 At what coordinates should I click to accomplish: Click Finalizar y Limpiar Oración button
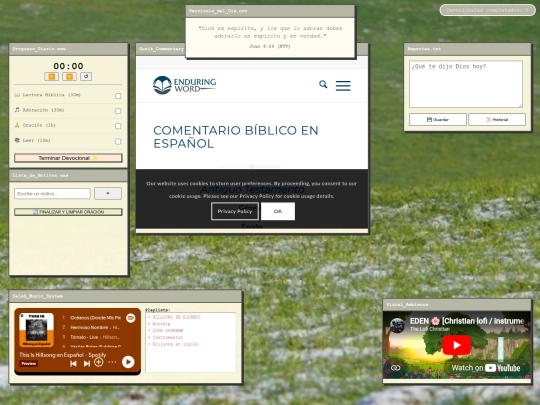click(x=68, y=212)
